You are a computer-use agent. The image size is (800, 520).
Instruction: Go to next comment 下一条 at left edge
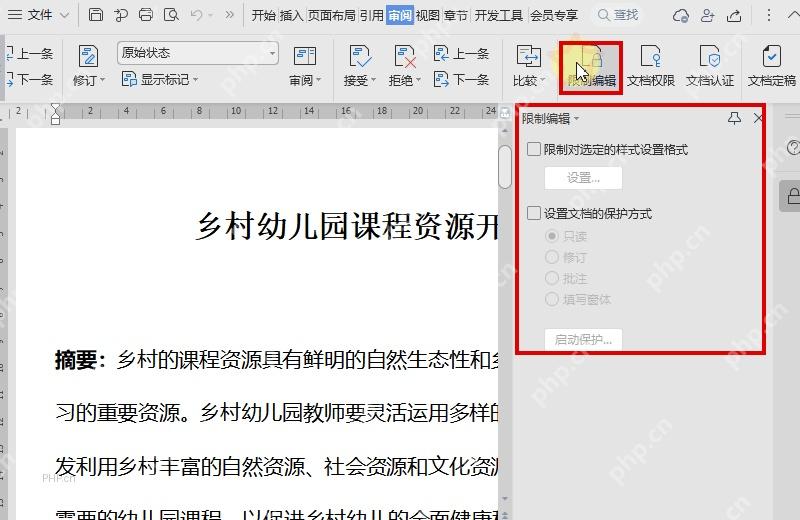(30, 80)
